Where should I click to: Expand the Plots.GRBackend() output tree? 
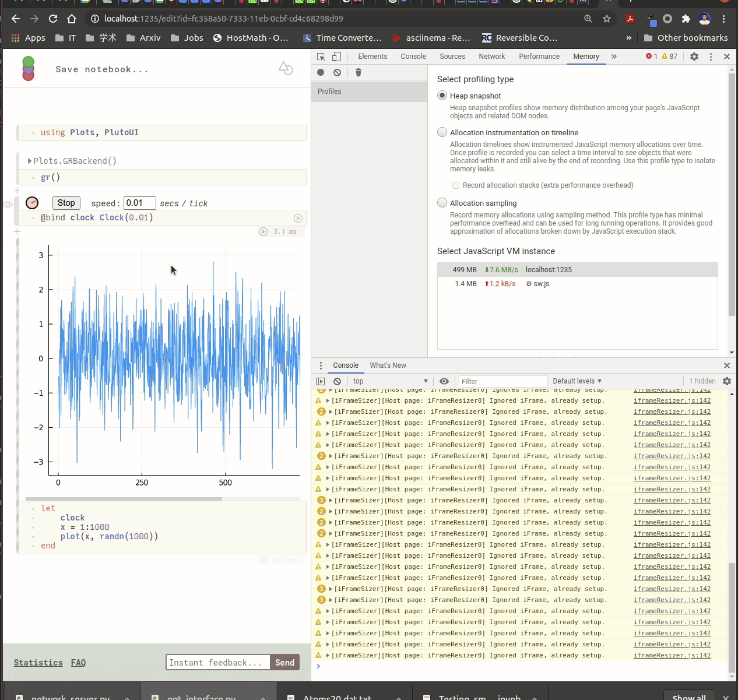click(30, 161)
